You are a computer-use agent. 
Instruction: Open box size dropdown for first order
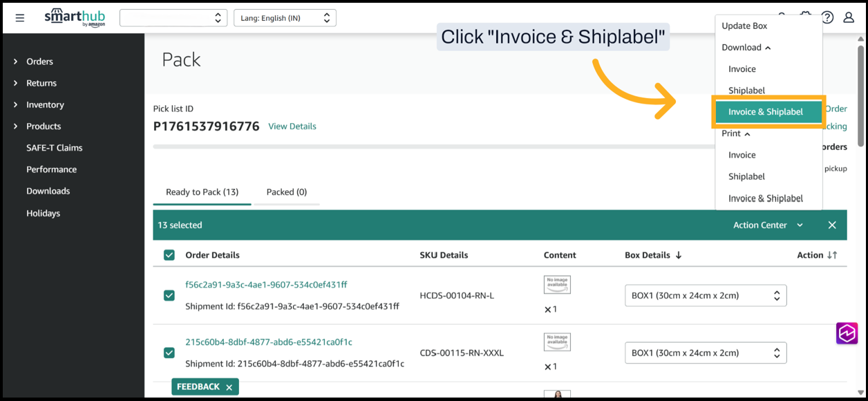click(x=705, y=295)
